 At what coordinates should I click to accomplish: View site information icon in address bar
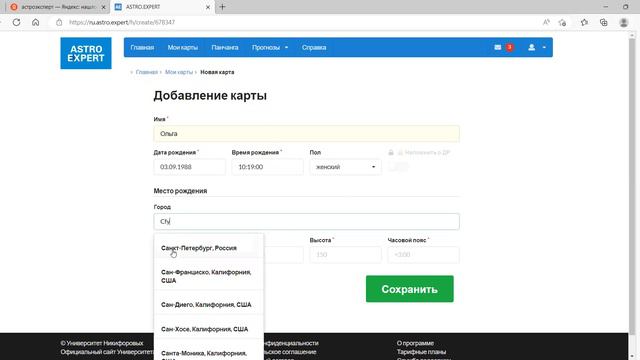pyautogui.click(x=59, y=22)
